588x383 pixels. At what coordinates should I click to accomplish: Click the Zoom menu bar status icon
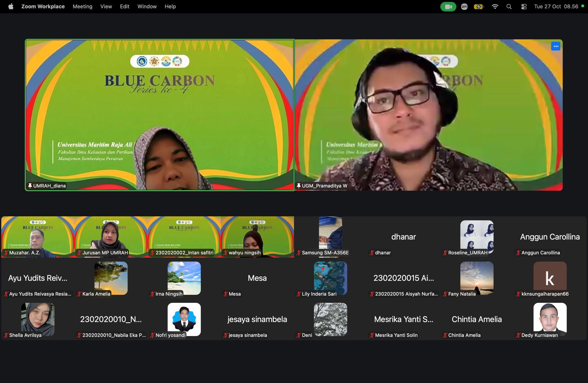(464, 7)
